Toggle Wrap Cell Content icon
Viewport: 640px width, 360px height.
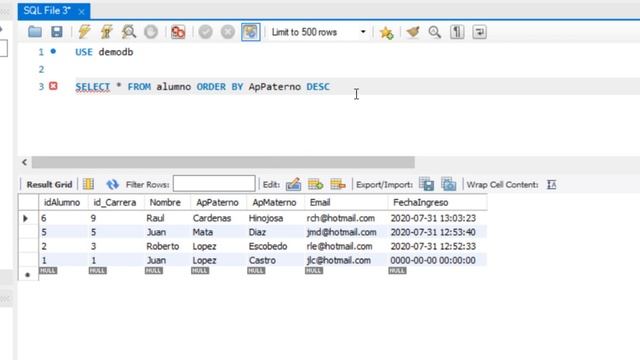[551, 184]
